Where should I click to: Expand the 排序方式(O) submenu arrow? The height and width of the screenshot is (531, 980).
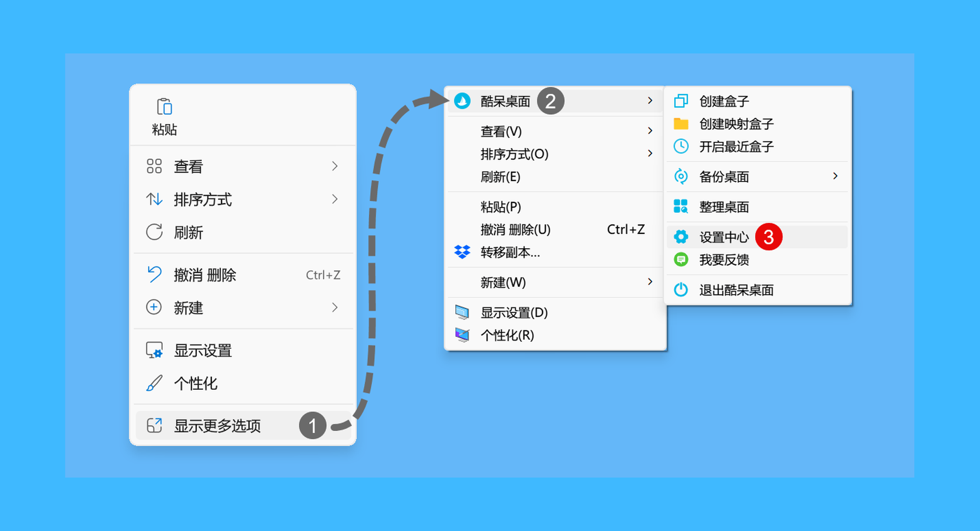(x=650, y=153)
